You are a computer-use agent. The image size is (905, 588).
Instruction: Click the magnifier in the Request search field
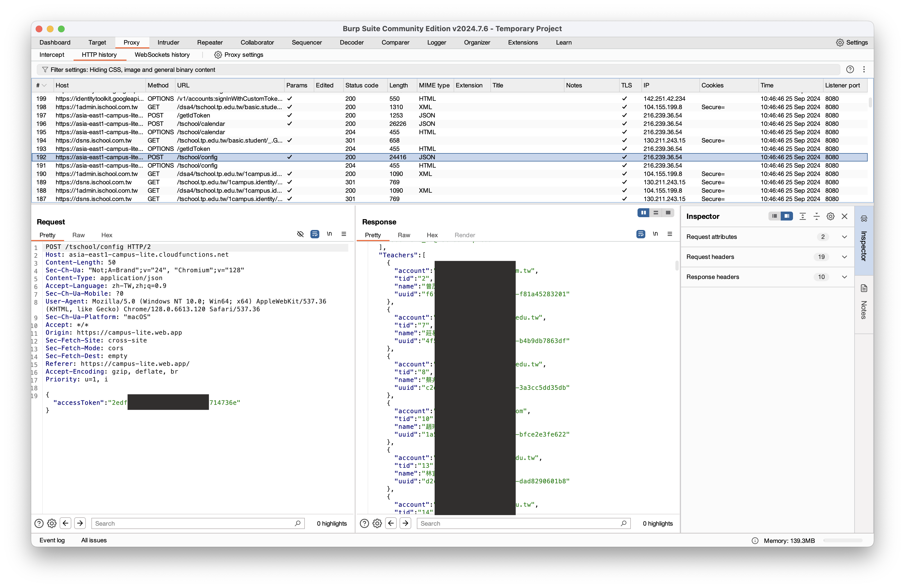click(x=298, y=523)
